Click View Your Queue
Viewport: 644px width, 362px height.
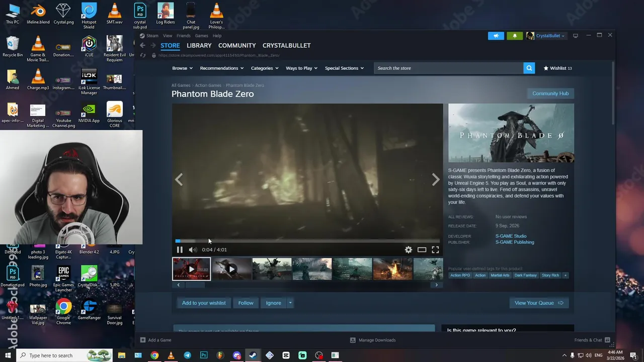[539, 303]
